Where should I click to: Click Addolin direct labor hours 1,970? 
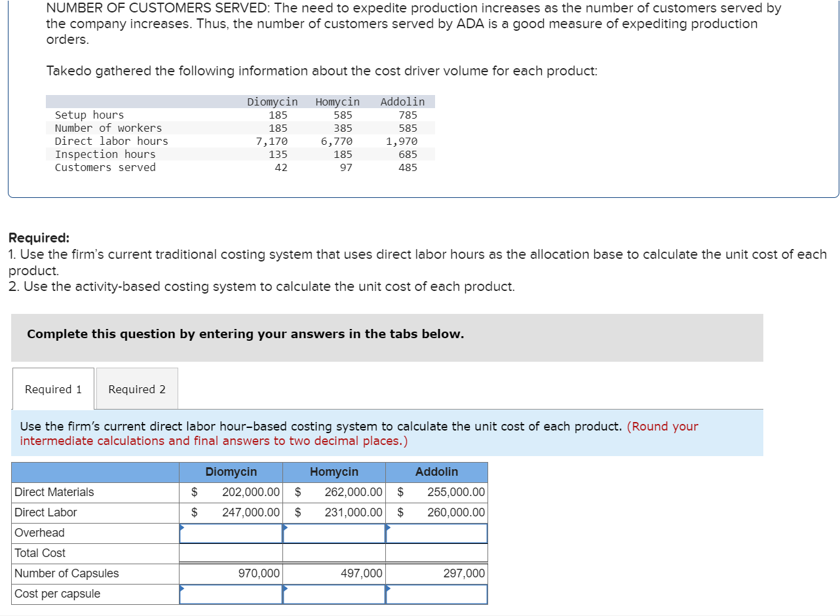point(402,142)
